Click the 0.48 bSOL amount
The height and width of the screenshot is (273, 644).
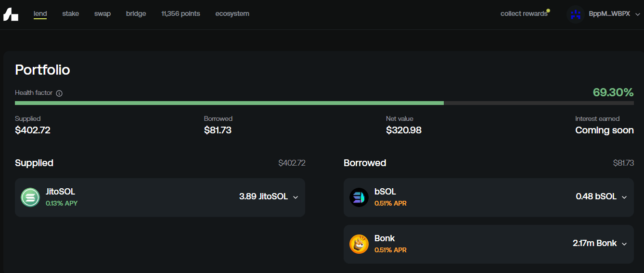click(x=596, y=196)
